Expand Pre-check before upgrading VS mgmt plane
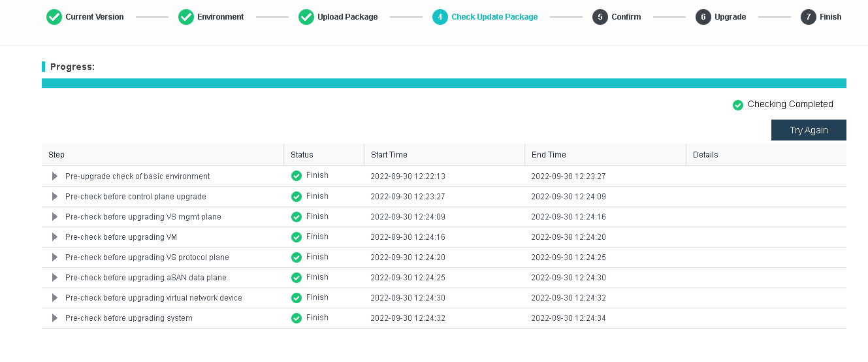 coord(55,217)
